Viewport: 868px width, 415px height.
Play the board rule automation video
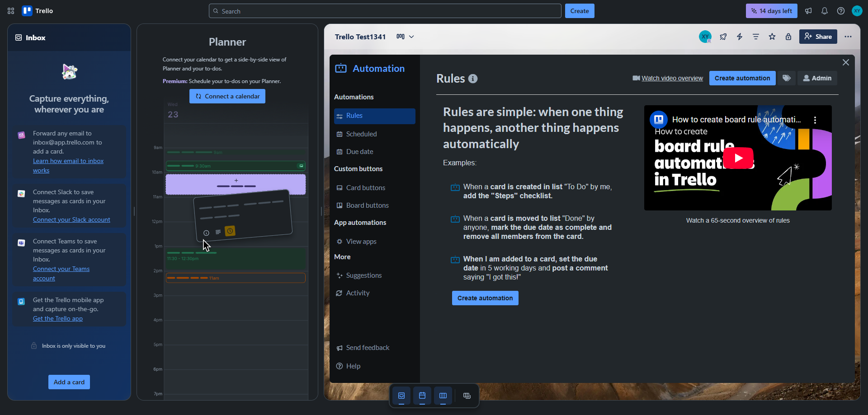[x=738, y=158]
